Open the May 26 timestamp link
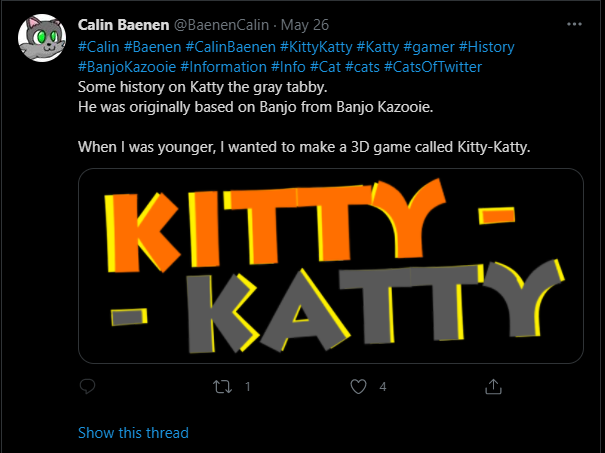This screenshot has height=453, width=605. coord(305,25)
